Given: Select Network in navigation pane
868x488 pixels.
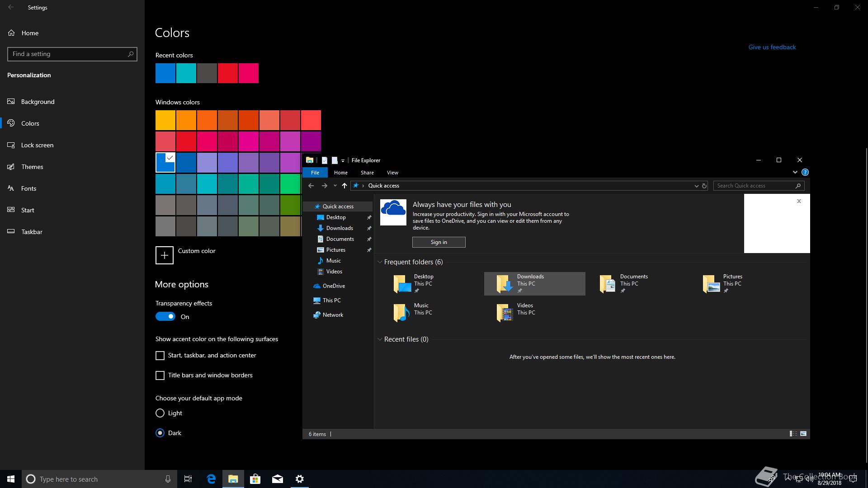Looking at the screenshot, I should tap(333, 315).
